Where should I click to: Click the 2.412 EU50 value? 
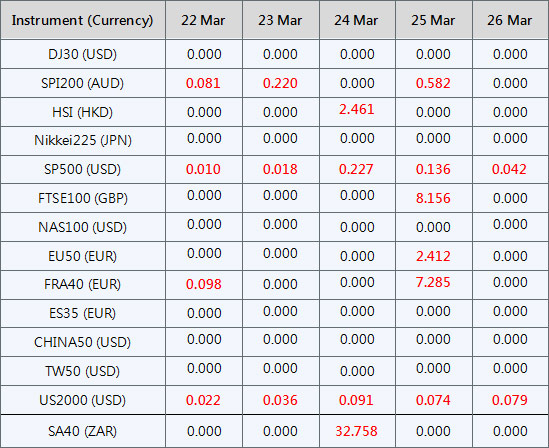click(x=433, y=256)
